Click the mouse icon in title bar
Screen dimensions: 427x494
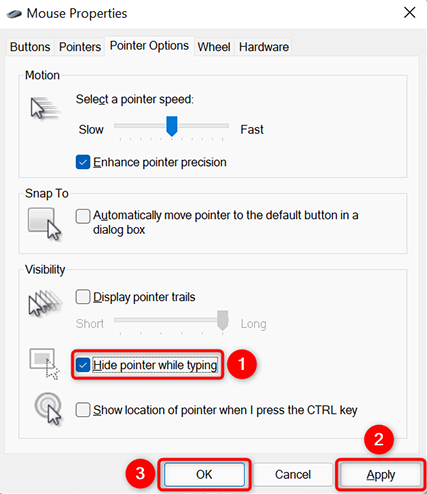click(14, 14)
